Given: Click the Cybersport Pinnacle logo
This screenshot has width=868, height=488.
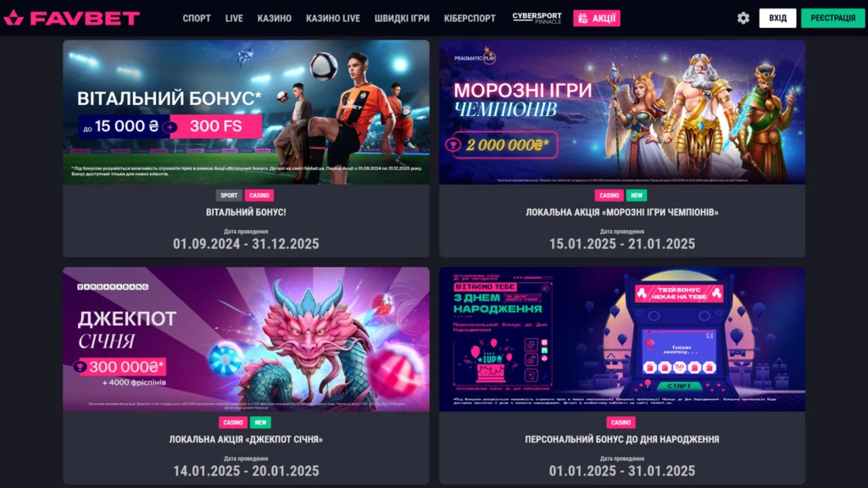Looking at the screenshot, I should (x=537, y=19).
